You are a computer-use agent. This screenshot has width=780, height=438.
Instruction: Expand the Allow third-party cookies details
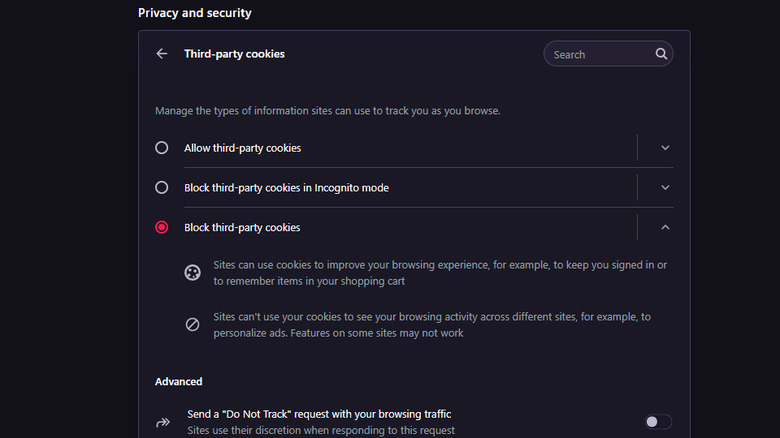pyautogui.click(x=665, y=148)
